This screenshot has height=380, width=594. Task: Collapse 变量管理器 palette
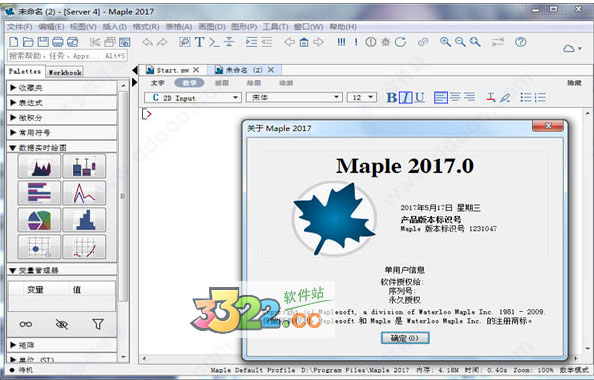[x=62, y=270]
